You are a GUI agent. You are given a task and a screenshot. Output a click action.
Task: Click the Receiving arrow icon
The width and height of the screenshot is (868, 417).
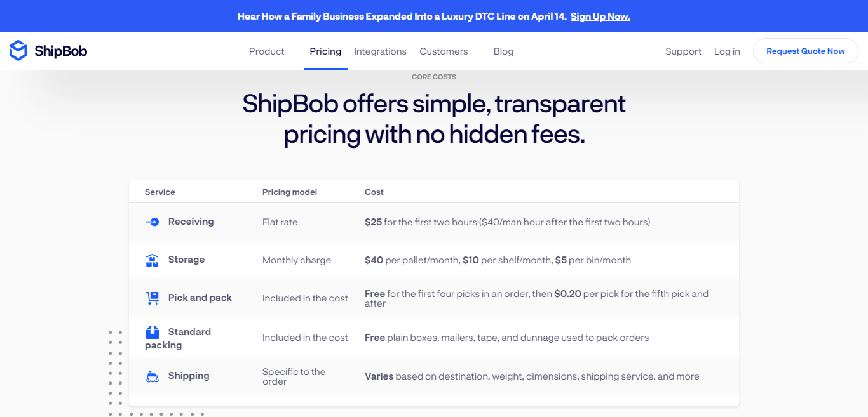(x=153, y=222)
